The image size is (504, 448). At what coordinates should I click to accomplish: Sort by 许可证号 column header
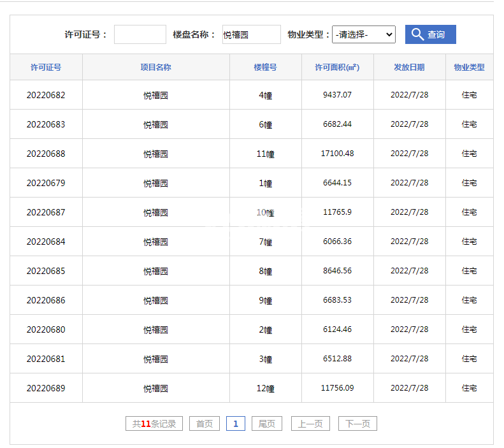[x=46, y=67]
